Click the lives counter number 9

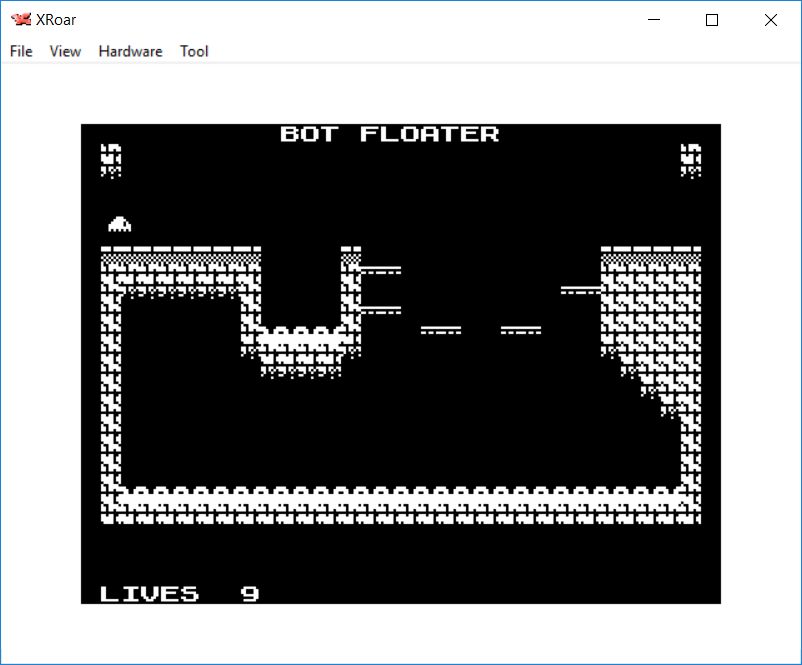click(250, 593)
